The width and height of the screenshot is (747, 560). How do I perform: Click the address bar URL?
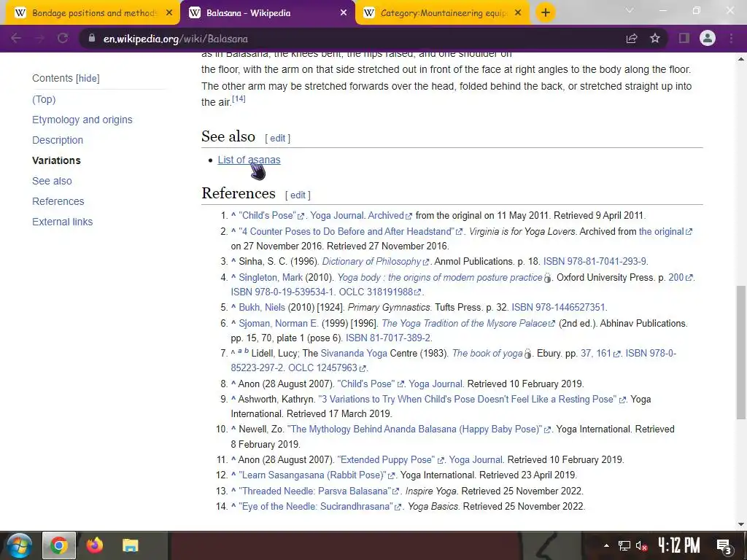point(176,39)
